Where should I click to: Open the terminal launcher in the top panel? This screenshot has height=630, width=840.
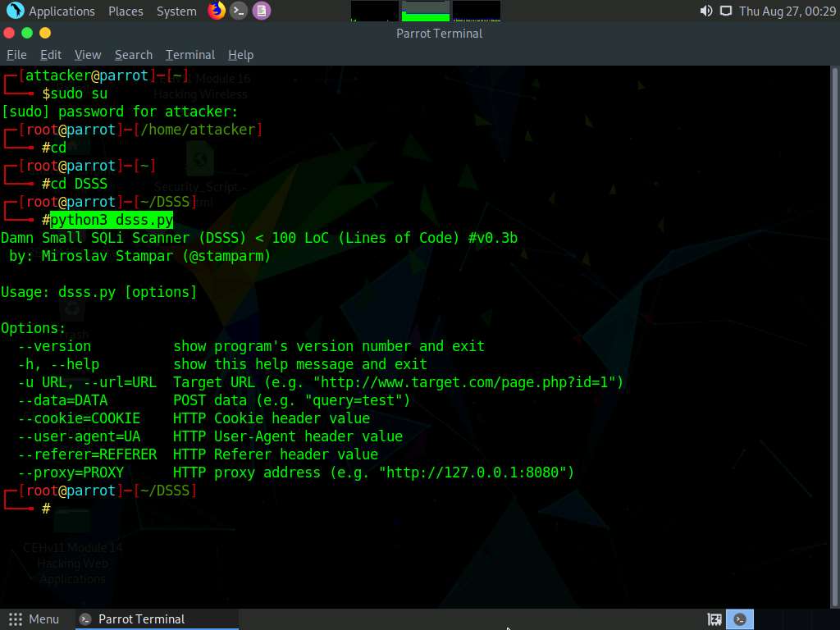tap(239, 11)
